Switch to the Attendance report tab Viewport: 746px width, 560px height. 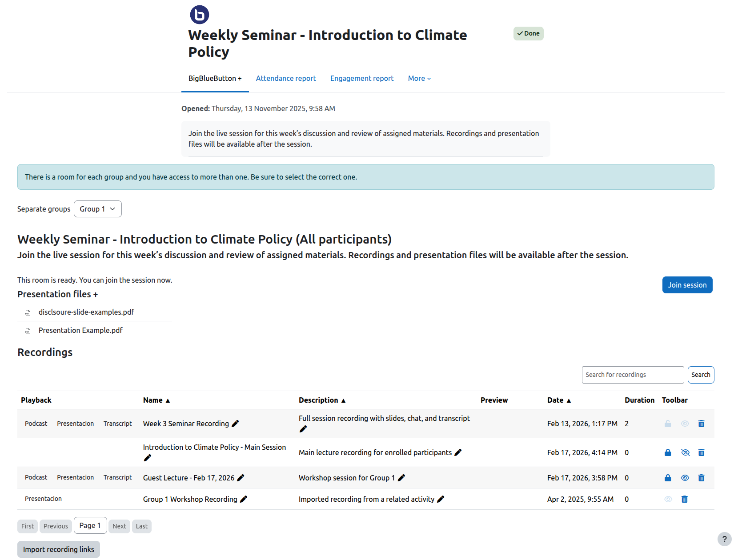(x=286, y=78)
